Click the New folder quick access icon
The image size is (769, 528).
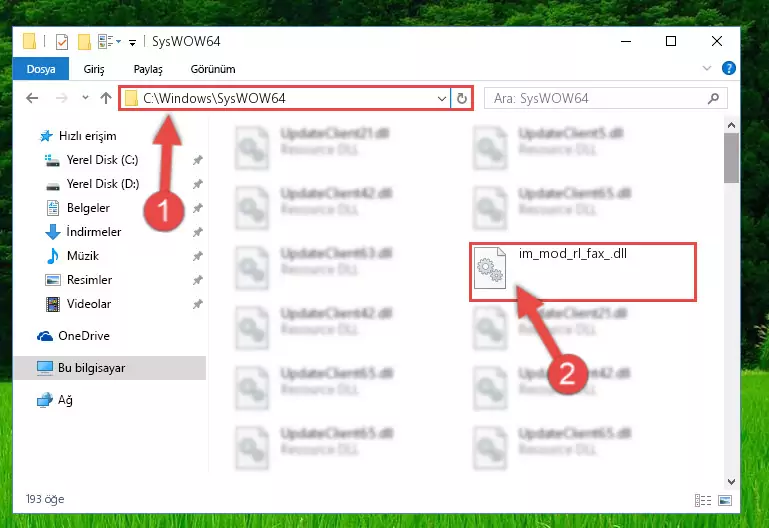point(84,42)
